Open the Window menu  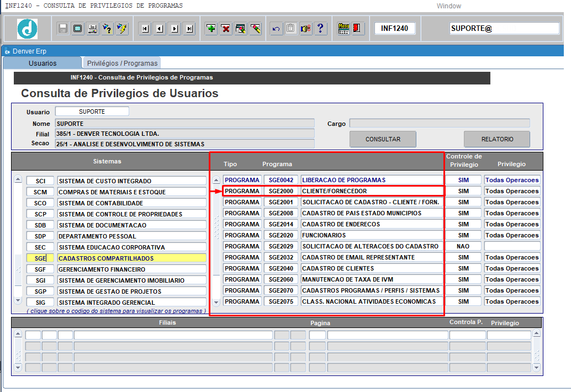448,6
